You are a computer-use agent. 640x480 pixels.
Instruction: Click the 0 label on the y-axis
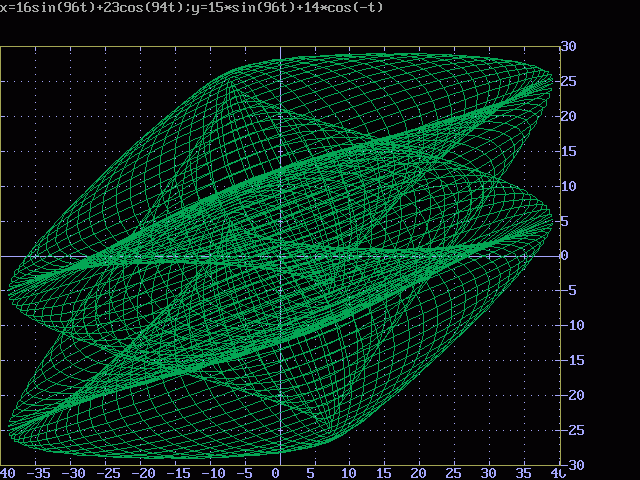point(564,256)
